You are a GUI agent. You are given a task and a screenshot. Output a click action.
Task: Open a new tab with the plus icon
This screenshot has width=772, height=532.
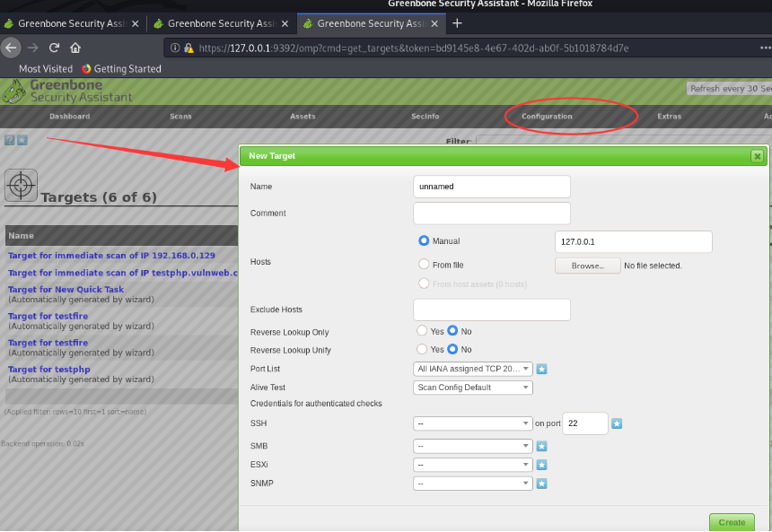(457, 23)
